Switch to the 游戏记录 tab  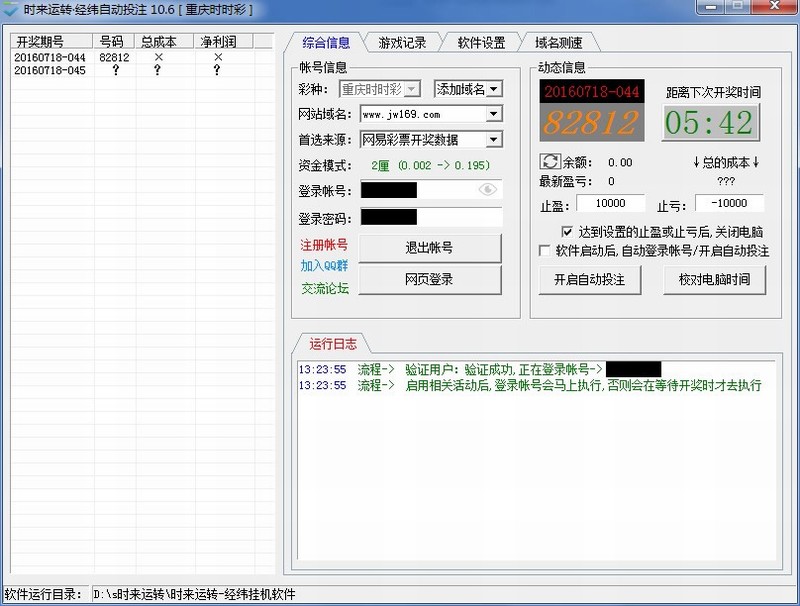[x=402, y=43]
